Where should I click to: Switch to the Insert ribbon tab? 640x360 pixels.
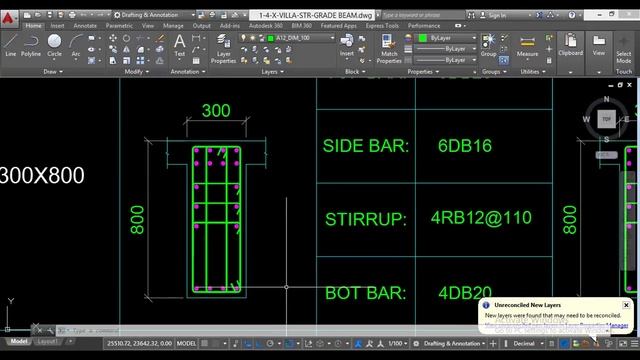click(57, 26)
